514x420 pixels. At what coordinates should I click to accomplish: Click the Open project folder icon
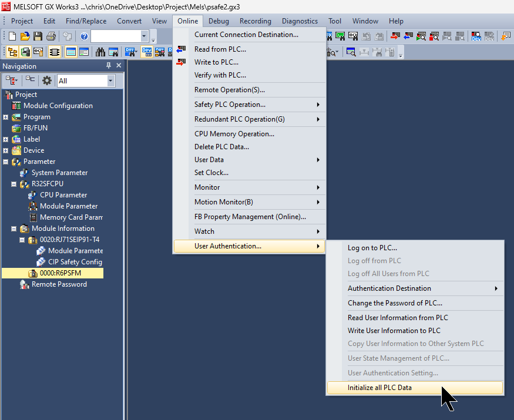25,36
